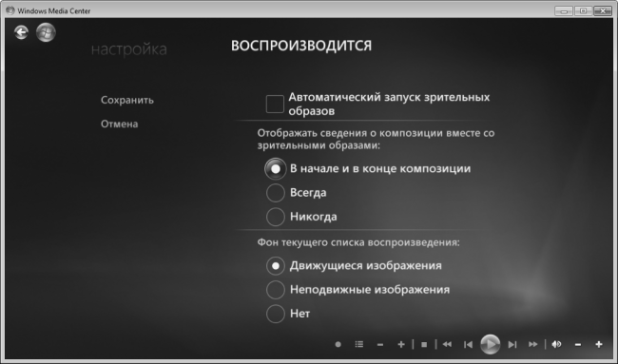Click channel down minus button
This screenshot has width=618, height=364.
380,345
